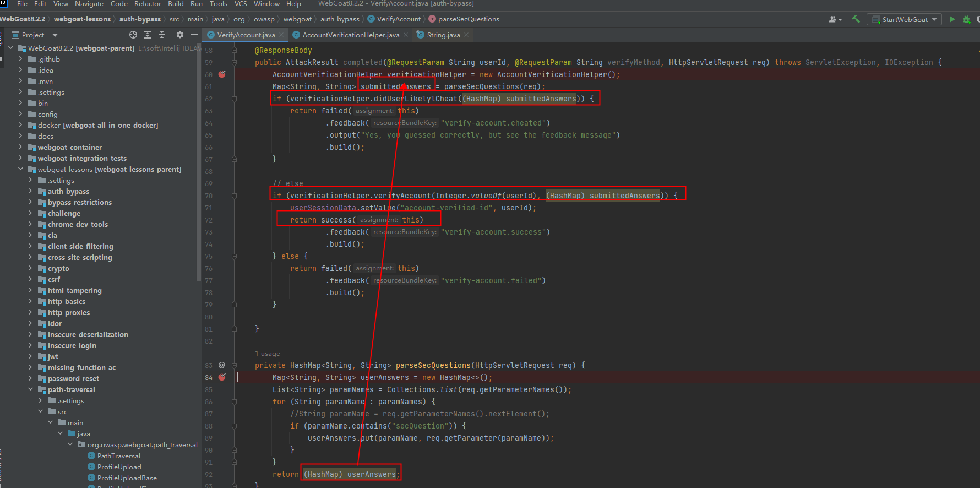Open the Tools menu
Screen dimensions: 980x488
(x=219, y=4)
